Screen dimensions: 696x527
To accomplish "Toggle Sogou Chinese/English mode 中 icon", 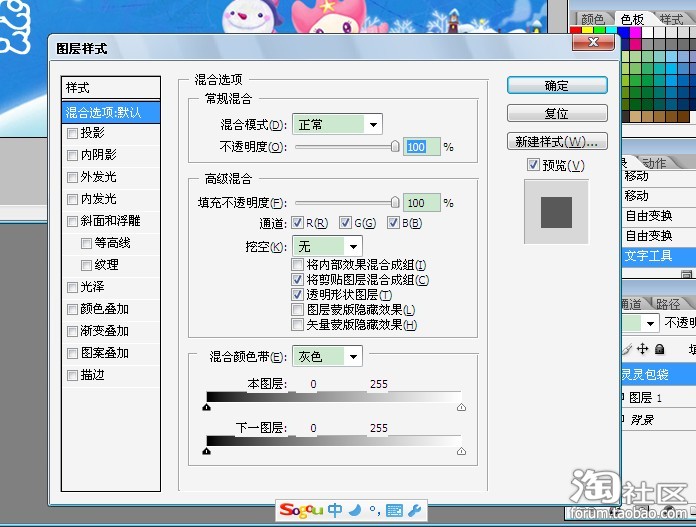I will 335,510.
